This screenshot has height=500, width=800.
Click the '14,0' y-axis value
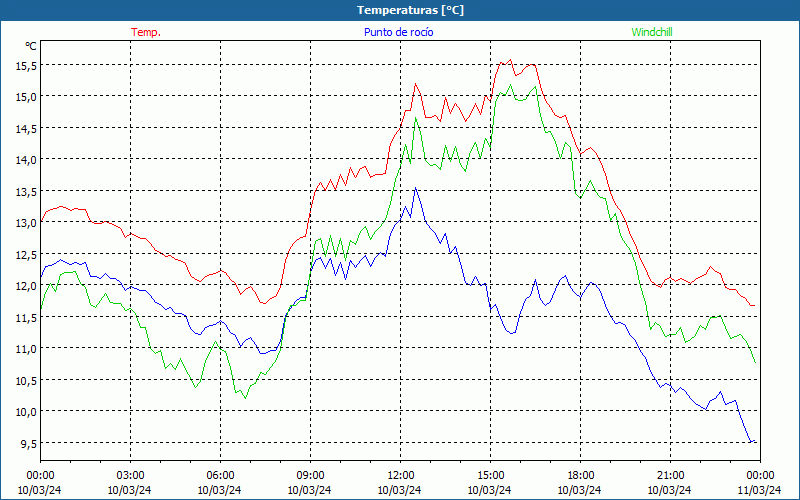click(26, 160)
